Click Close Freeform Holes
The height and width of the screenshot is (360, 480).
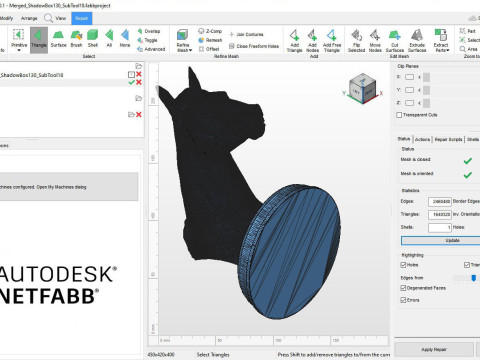tap(254, 46)
